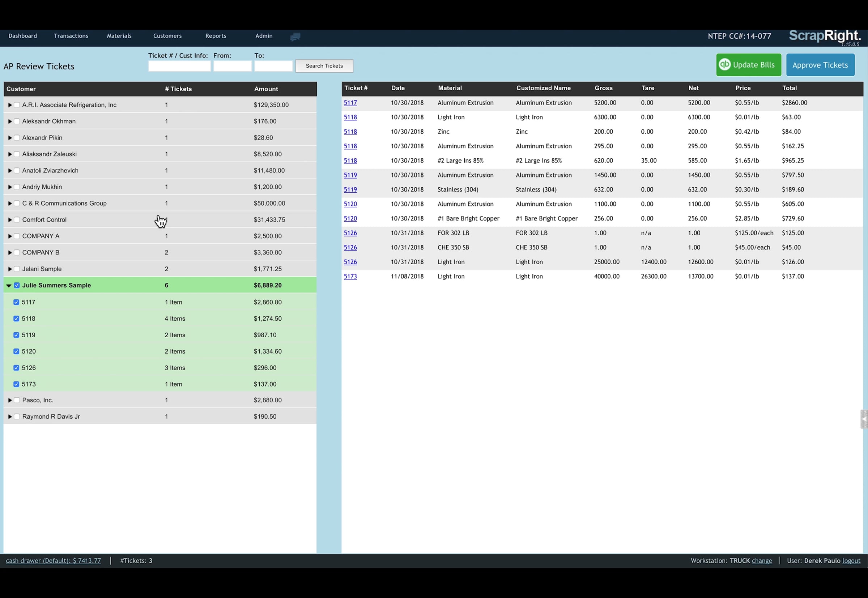Tick the Pasco, Inc. checkbox
The height and width of the screenshot is (598, 868).
[x=17, y=400]
